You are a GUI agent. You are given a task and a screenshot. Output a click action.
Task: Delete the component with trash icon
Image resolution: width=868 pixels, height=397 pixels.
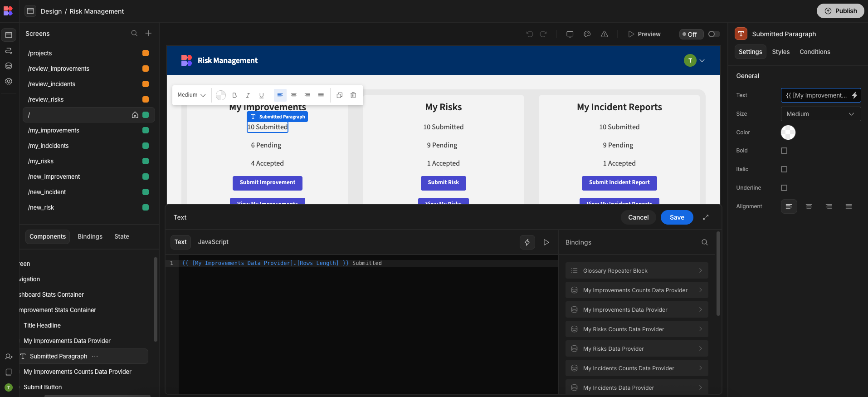point(353,95)
